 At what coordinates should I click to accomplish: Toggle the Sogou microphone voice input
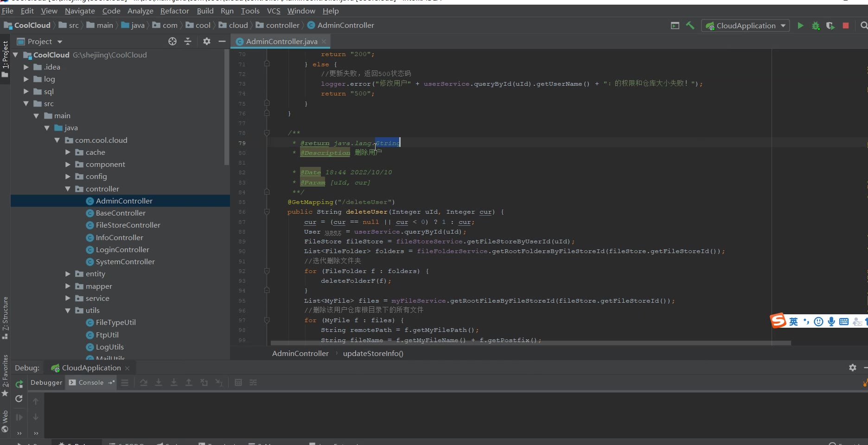click(831, 322)
